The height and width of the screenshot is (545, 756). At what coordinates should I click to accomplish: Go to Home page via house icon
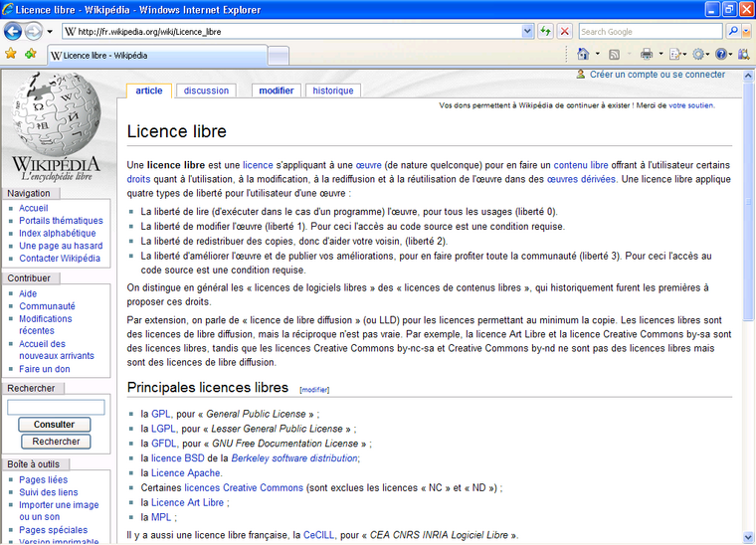[583, 54]
